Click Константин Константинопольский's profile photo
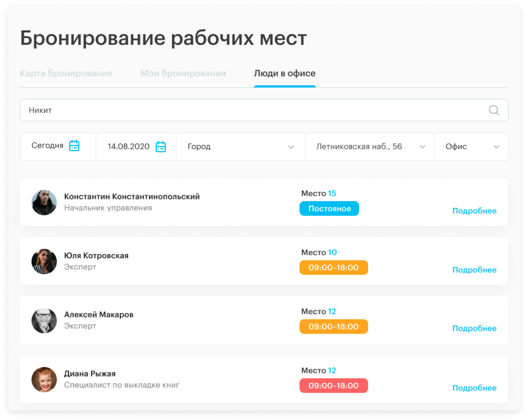This screenshot has height=420, width=527. [x=44, y=202]
